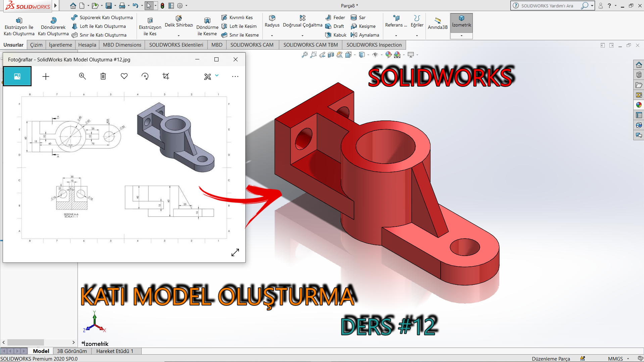Click the Rebuild traffic light icon
This screenshot has height=362, width=644.
[162, 6]
